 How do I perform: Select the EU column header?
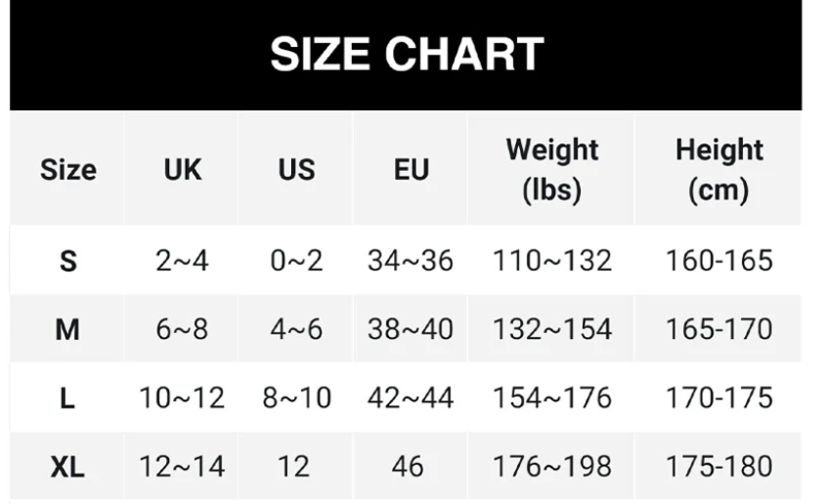(x=411, y=170)
